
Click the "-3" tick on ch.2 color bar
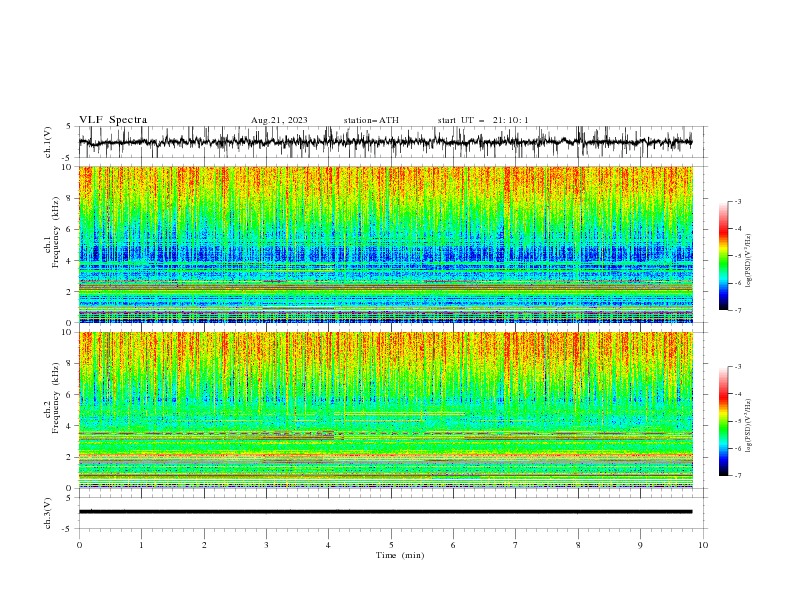(x=738, y=367)
